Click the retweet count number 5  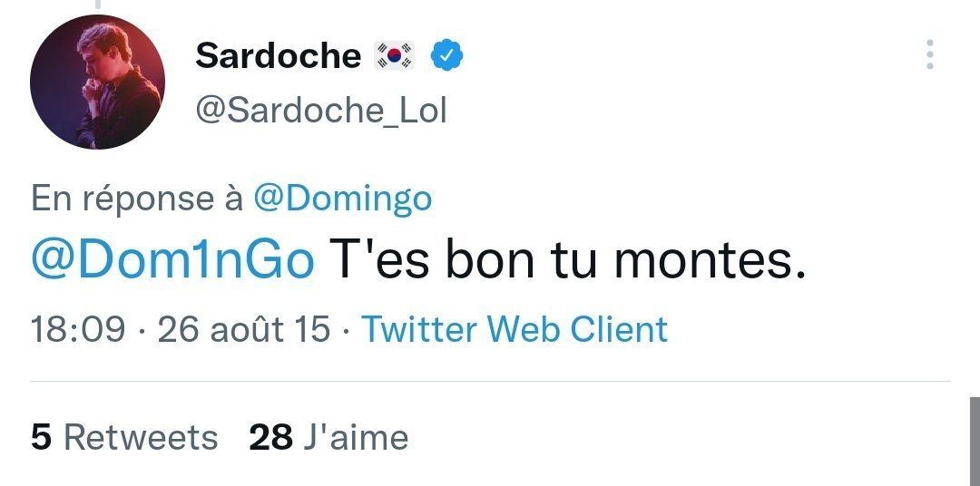[41, 438]
